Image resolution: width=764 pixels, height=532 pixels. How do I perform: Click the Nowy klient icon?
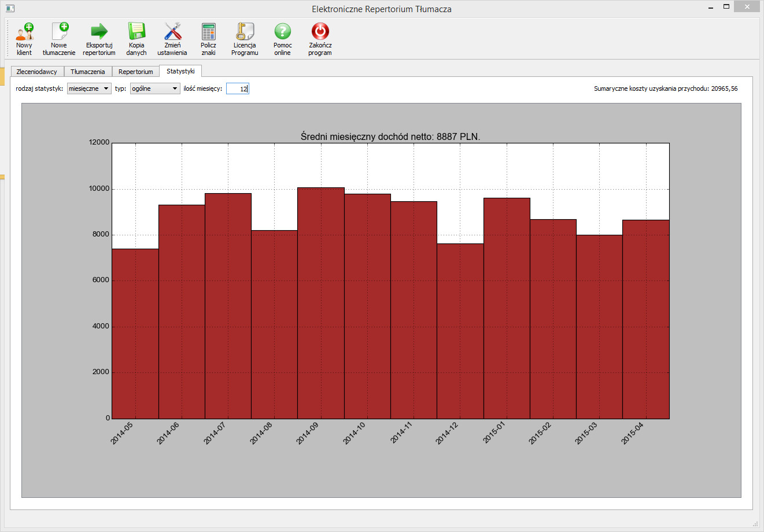[24, 31]
